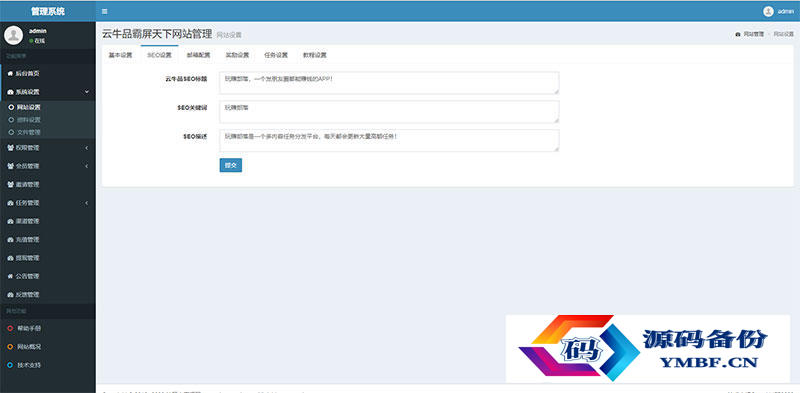This screenshot has height=393, width=800.
Task: Click the blue 提交 submit button
Action: [231, 165]
